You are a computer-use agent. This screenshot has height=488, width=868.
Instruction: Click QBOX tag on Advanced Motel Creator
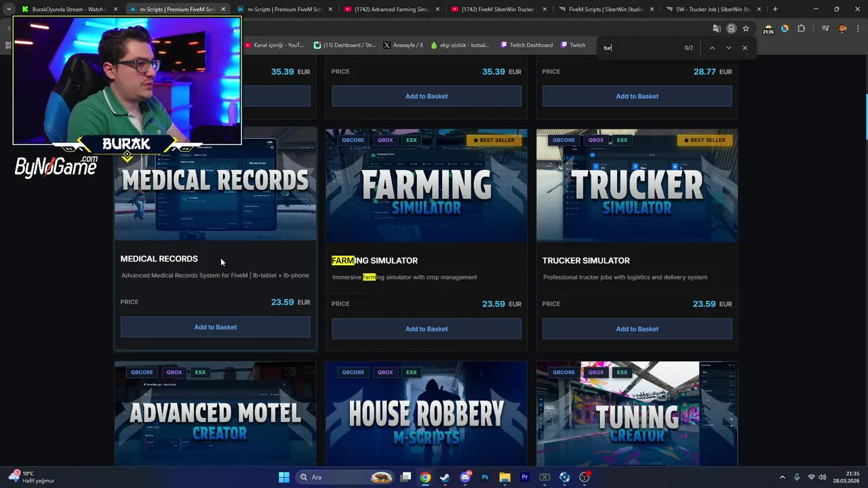click(174, 372)
